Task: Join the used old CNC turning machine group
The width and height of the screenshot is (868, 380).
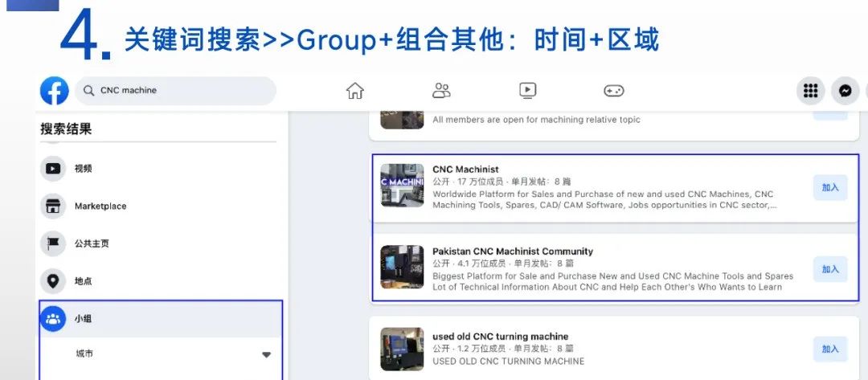Action: (x=830, y=349)
